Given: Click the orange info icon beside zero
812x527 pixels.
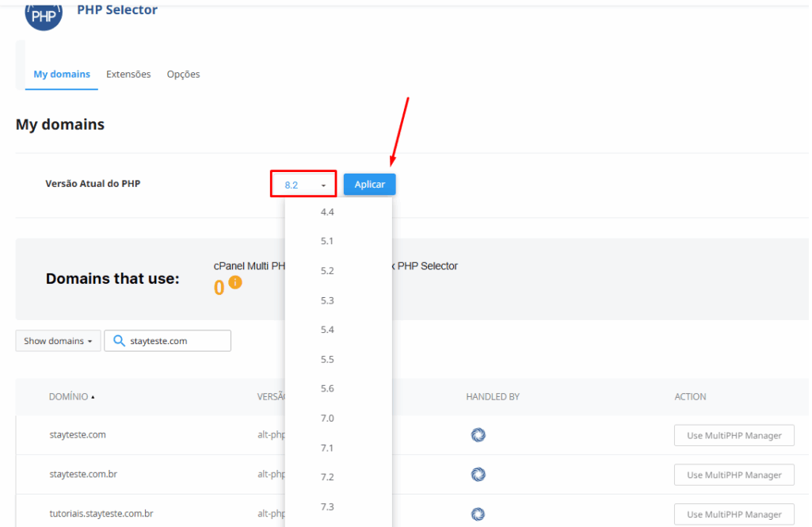Looking at the screenshot, I should 234,283.
